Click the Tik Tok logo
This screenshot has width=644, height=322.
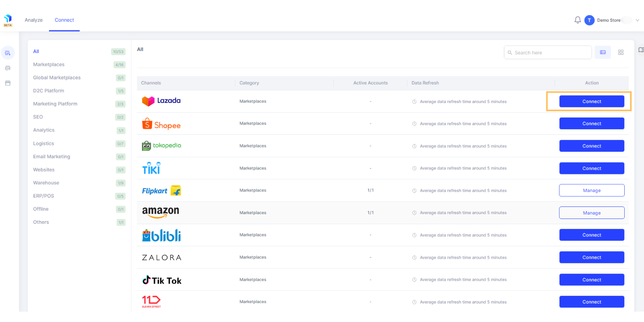click(162, 280)
